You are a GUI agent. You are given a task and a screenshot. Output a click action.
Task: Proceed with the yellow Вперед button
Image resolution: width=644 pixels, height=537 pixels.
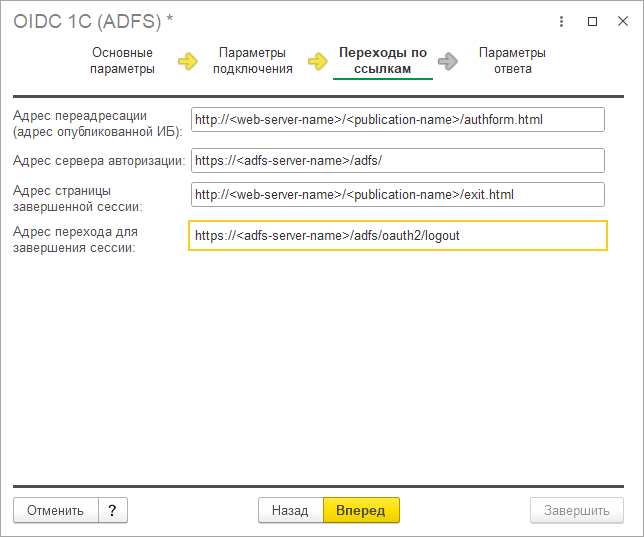pos(361,510)
